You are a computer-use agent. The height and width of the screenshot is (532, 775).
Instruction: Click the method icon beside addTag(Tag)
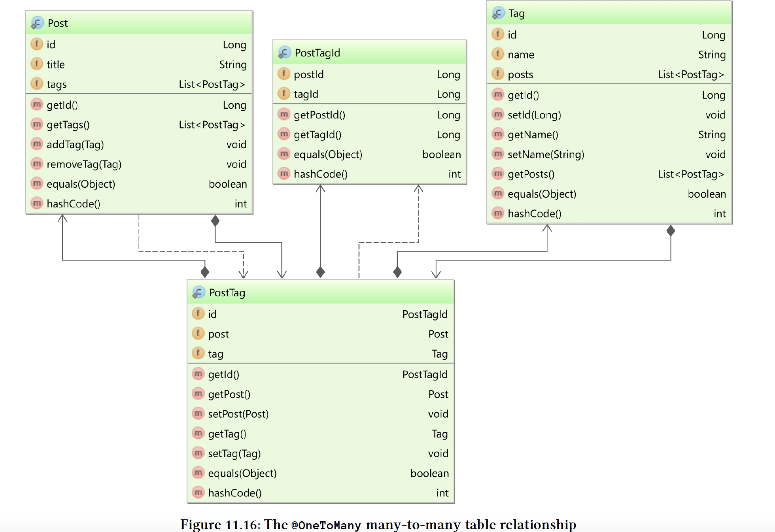36,144
